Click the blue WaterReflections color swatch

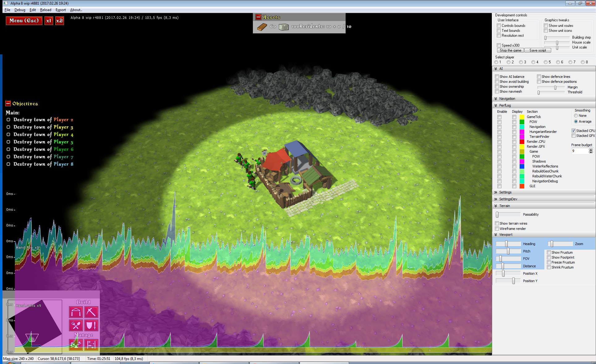point(522,166)
